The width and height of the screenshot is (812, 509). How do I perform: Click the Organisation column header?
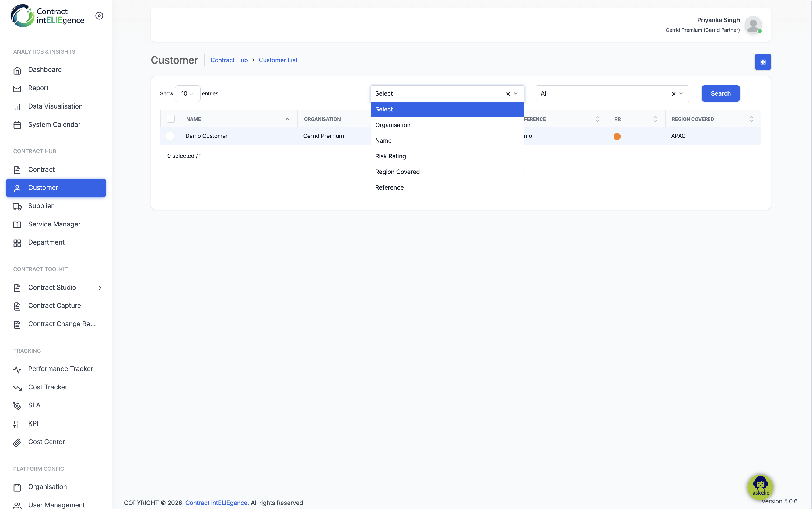pyautogui.click(x=322, y=119)
